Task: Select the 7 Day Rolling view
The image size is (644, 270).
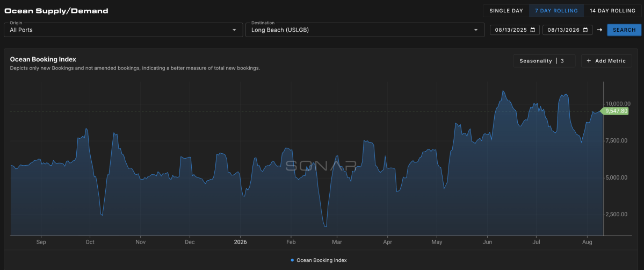Action: [556, 11]
